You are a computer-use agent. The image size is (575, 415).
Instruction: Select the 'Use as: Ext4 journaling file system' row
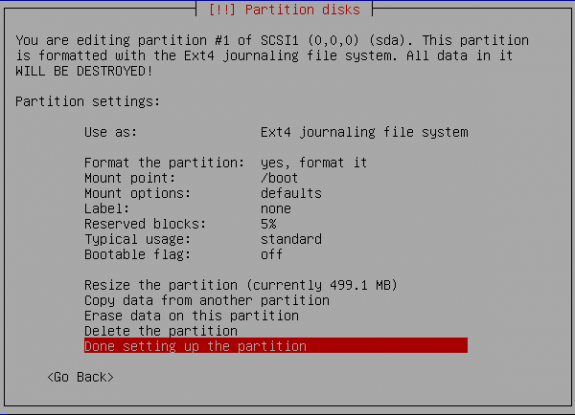pos(276,132)
